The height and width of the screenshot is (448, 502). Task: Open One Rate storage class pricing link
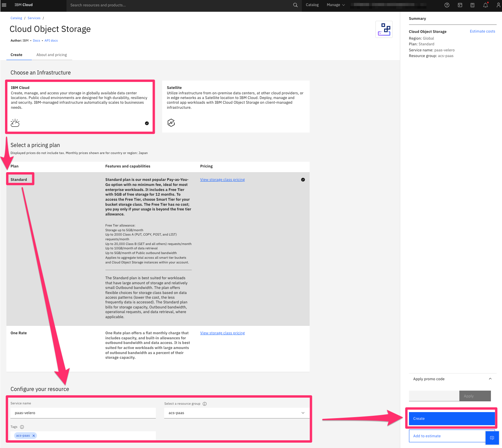(222, 333)
